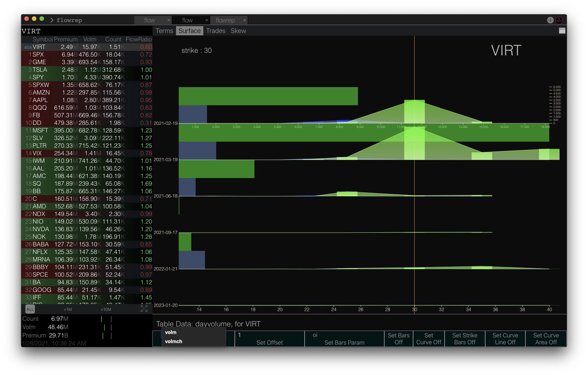The image size is (588, 375).
Task: Choose volm from the dropdown list
Action: [x=194, y=332]
